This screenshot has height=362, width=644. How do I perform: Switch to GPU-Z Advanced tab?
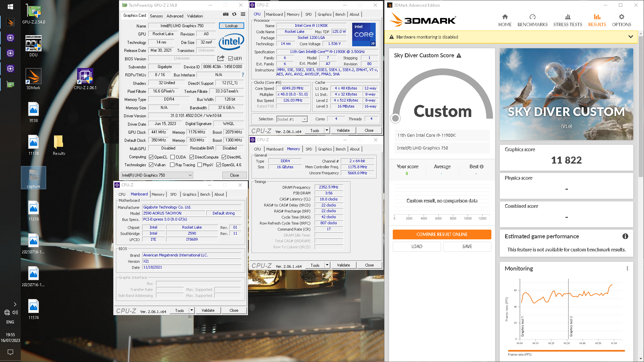pyautogui.click(x=175, y=16)
